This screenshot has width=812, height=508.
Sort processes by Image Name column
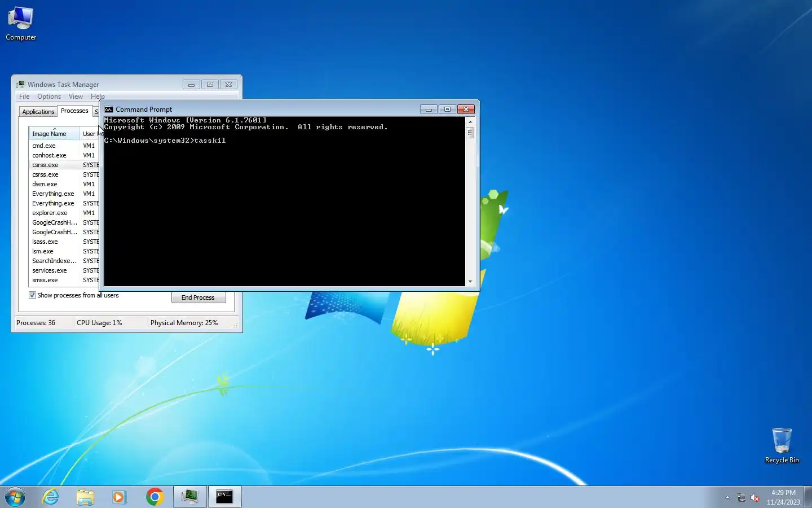click(x=54, y=134)
